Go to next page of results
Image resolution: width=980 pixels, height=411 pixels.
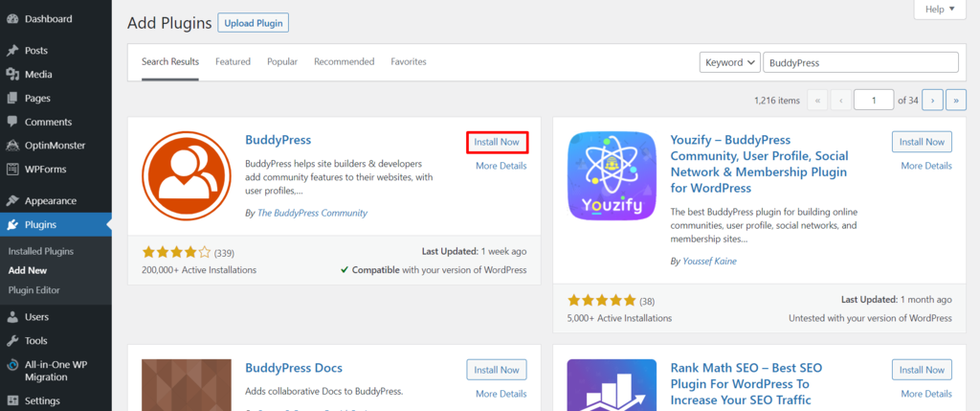[931, 100]
